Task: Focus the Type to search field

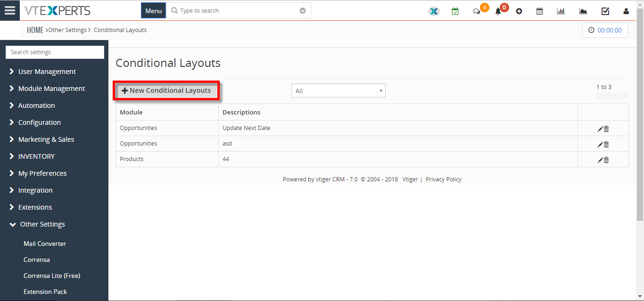Action: pos(238,11)
